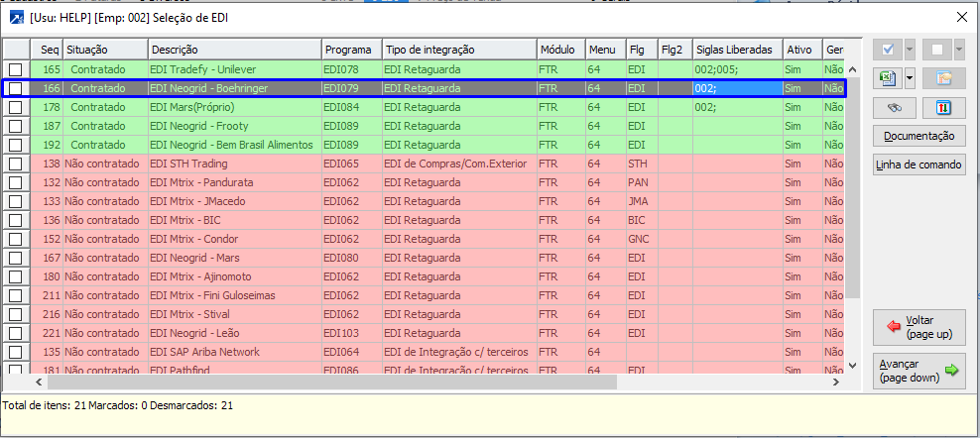Click the green right arrow on Avançar
Viewport: 980px width, 438px height.
coord(951,371)
